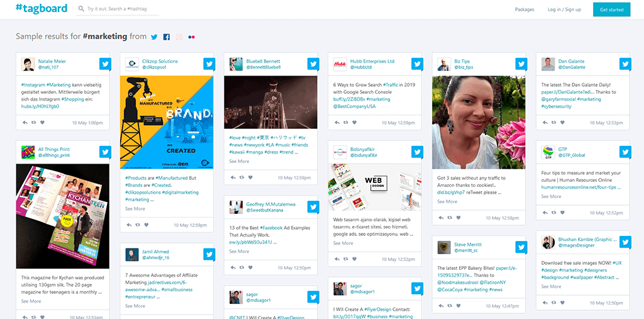Go to the #tagboard home logo

pos(41,8)
